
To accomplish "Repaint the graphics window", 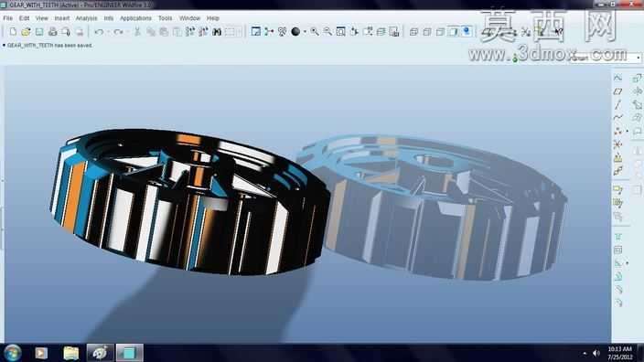I will pyautogui.click(x=255, y=32).
